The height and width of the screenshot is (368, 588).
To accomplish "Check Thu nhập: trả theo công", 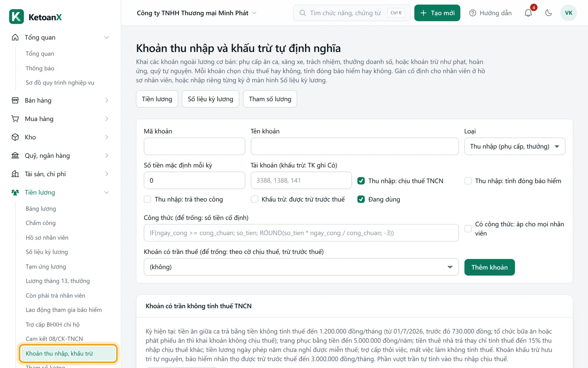I will [x=148, y=199].
